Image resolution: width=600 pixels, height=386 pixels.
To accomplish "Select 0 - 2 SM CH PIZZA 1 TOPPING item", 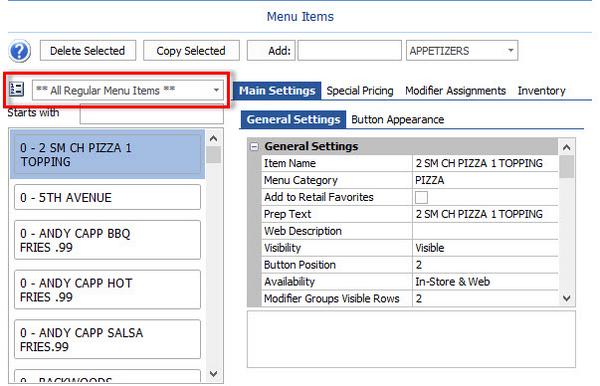I will click(x=108, y=155).
